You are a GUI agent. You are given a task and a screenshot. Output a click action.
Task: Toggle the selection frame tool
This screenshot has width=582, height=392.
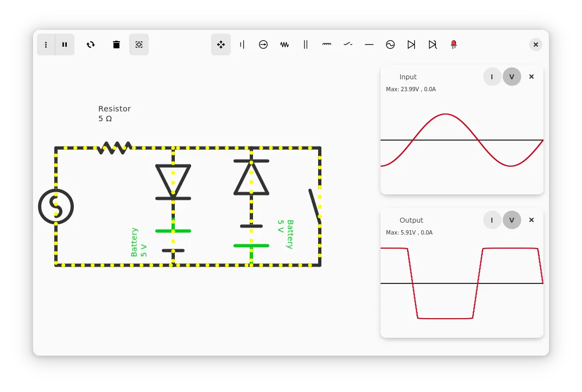tap(139, 45)
